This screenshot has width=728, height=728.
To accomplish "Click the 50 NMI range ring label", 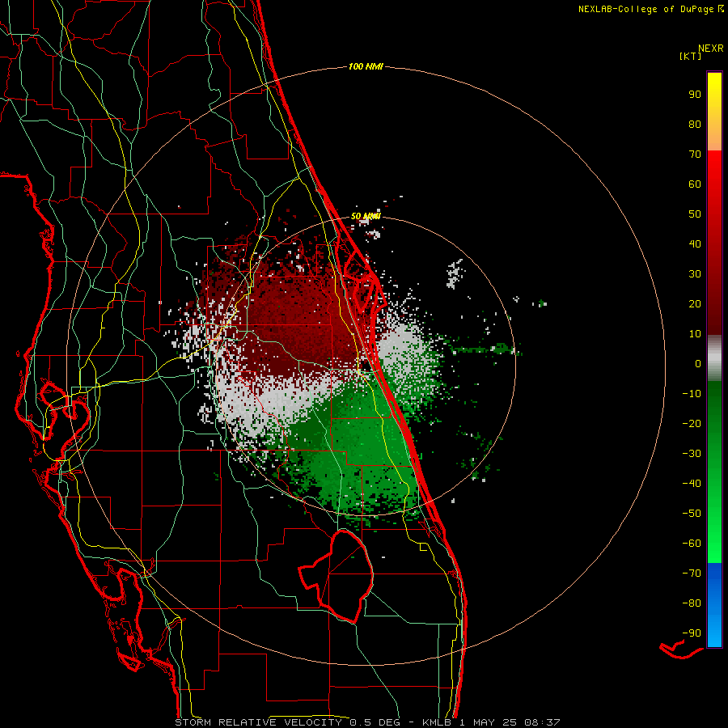I will (366, 216).
